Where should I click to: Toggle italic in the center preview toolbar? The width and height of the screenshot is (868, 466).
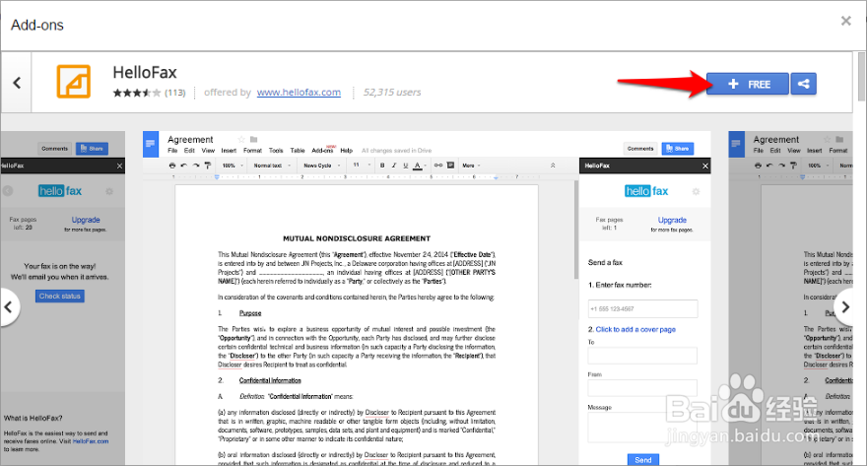[x=393, y=166]
